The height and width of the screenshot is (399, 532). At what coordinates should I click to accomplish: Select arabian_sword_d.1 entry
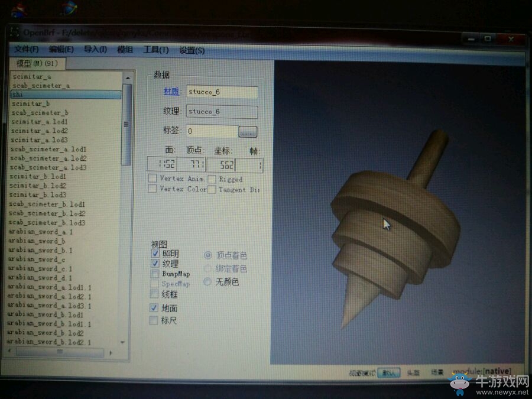(x=40, y=278)
